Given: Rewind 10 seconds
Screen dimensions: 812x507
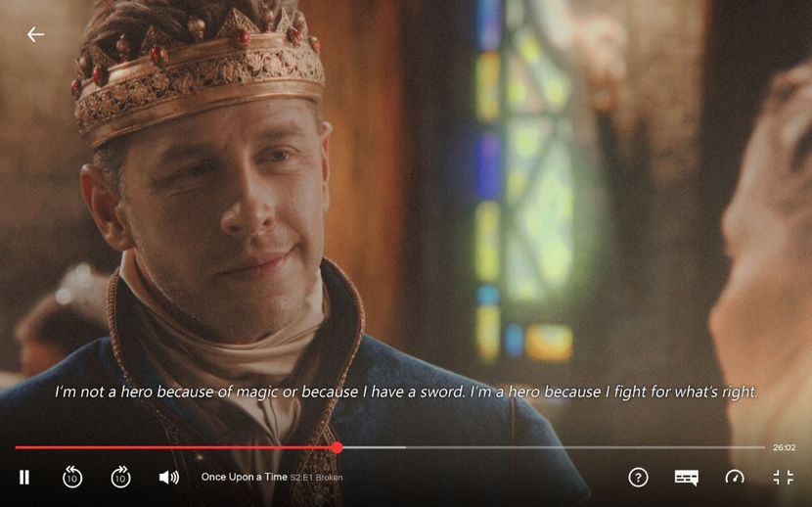Looking at the screenshot, I should (72, 477).
